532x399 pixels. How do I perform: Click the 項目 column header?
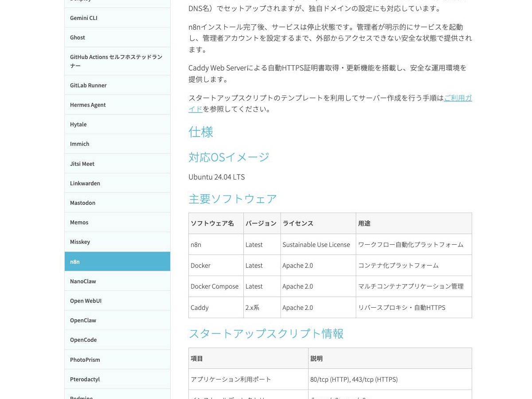pyautogui.click(x=248, y=358)
